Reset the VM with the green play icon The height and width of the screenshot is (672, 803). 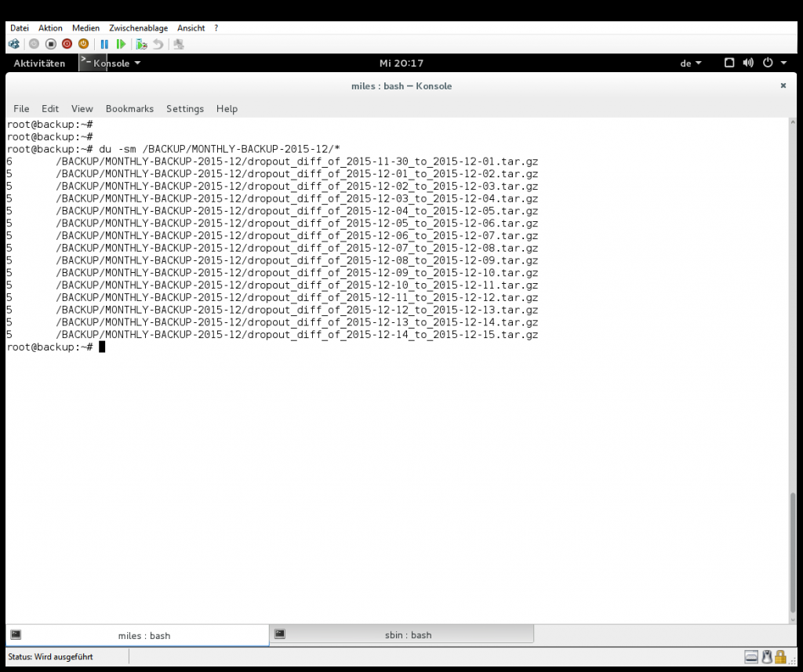122,44
